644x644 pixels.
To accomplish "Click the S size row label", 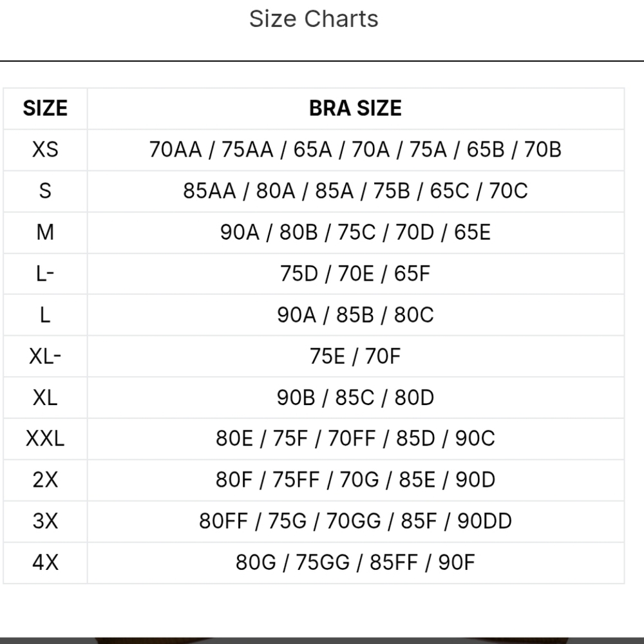I will coord(45,191).
